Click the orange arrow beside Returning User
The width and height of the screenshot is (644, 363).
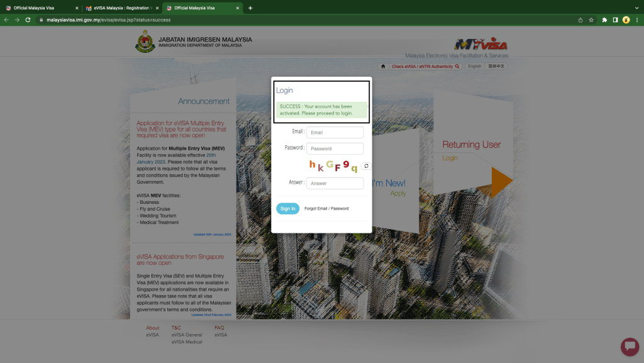[501, 181]
